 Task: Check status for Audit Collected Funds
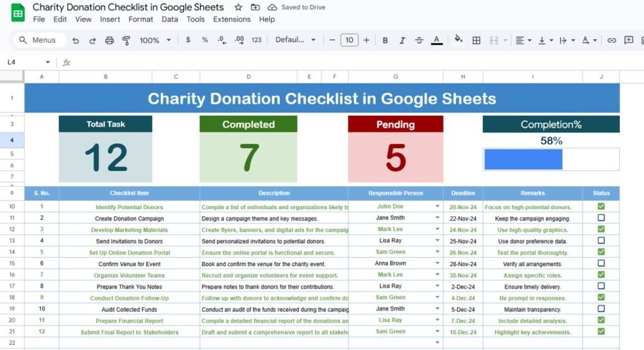click(x=601, y=309)
